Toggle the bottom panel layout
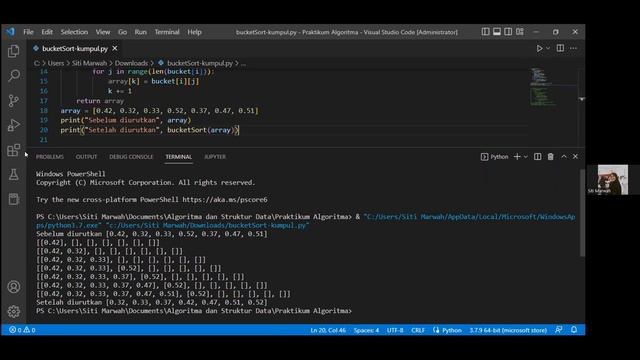The width and height of the screenshot is (640, 360). (x=497, y=32)
